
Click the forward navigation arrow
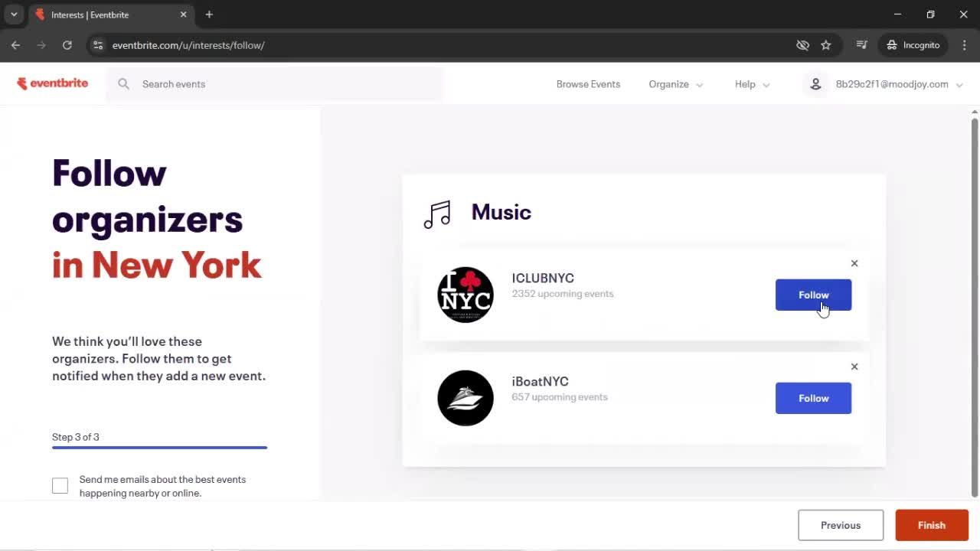click(x=41, y=45)
